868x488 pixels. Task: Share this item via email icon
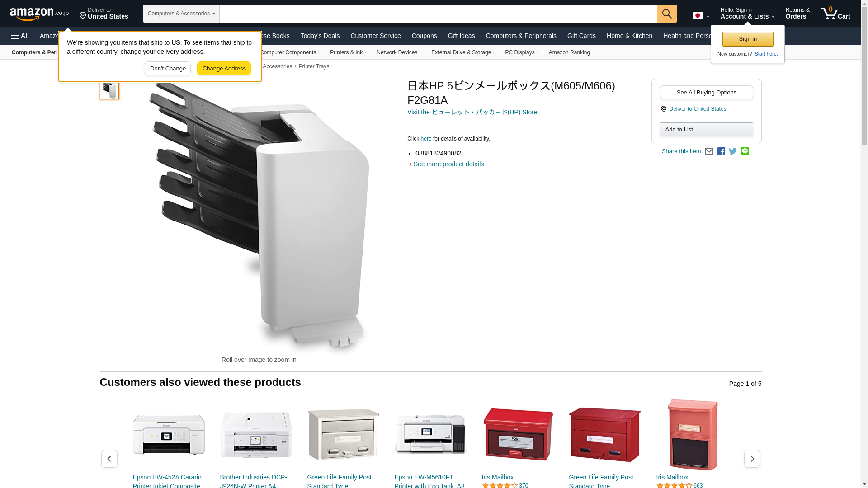(709, 151)
